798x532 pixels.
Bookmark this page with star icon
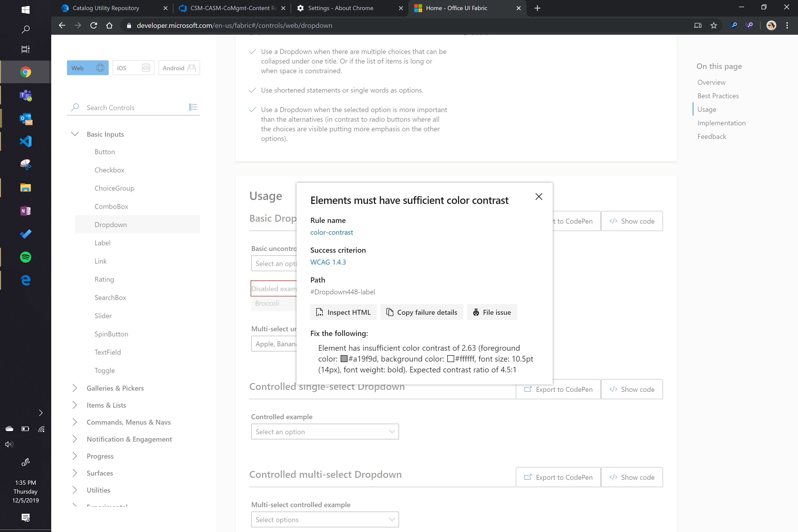pos(714,25)
